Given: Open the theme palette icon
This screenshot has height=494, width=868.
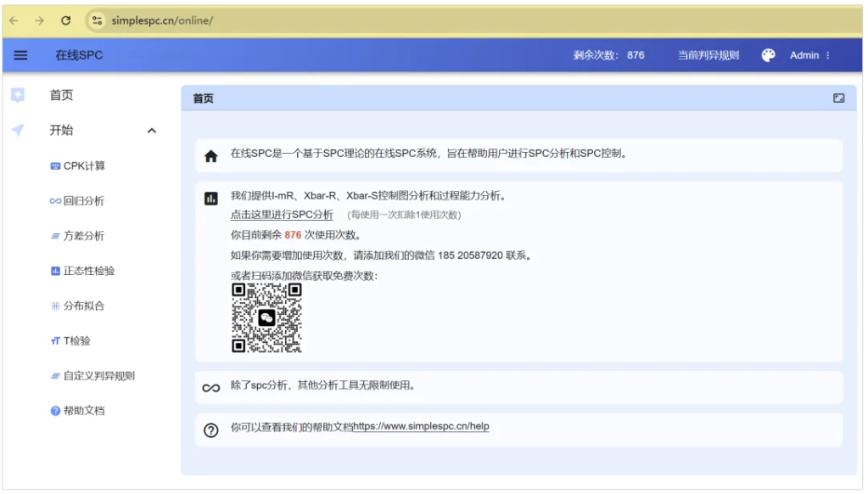Looking at the screenshot, I should coord(768,55).
